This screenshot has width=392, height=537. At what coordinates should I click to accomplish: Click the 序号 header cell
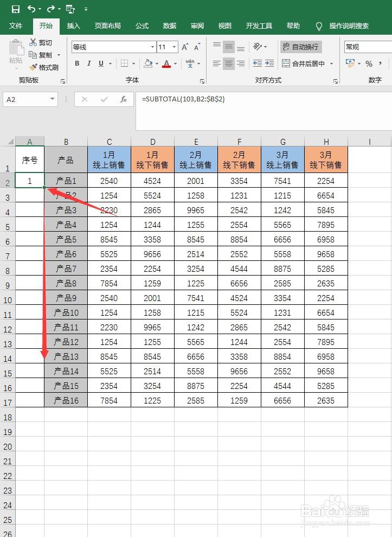tap(30, 159)
